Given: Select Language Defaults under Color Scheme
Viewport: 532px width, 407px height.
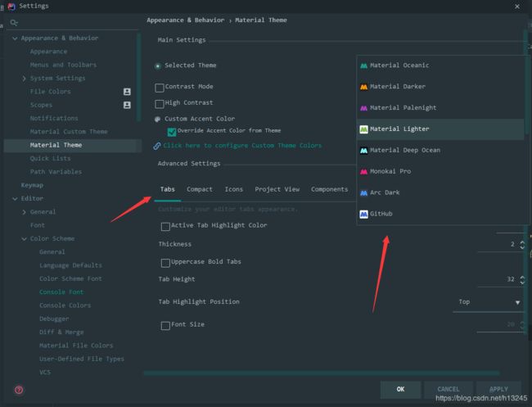Looking at the screenshot, I should [x=70, y=265].
